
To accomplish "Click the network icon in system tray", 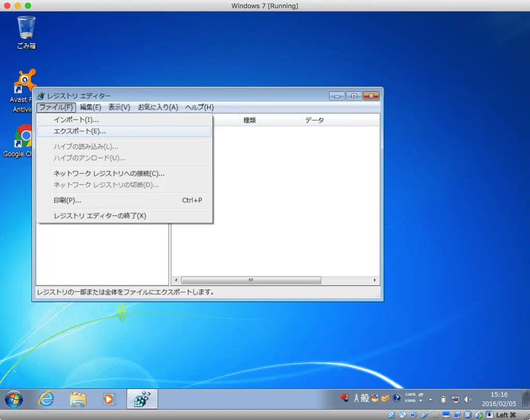I will point(456,399).
